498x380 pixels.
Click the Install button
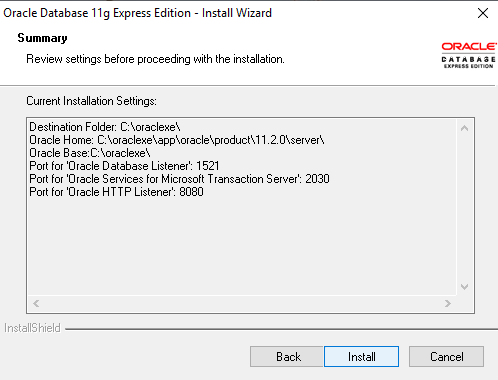(361, 356)
